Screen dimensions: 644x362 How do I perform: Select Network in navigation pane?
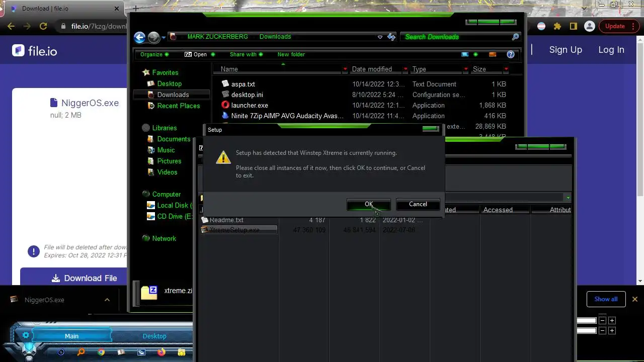tap(164, 238)
